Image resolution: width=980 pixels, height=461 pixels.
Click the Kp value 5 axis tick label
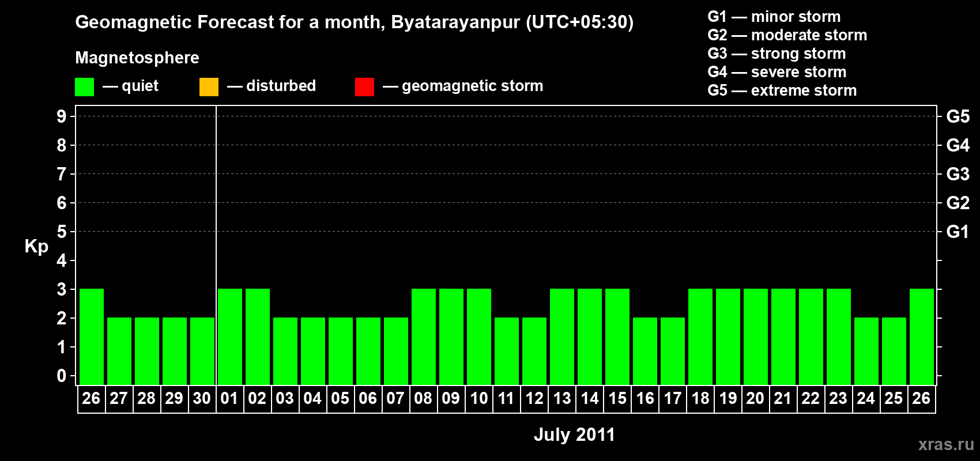pyautogui.click(x=62, y=232)
